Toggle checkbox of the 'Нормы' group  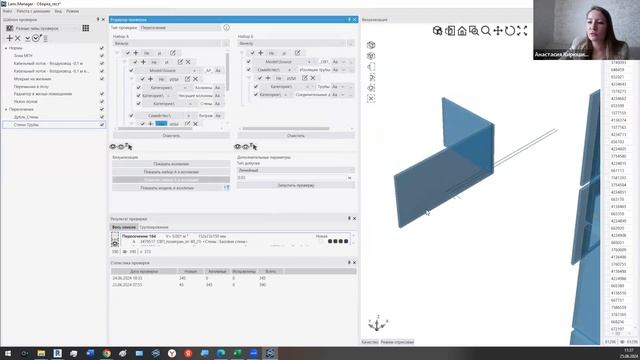[102, 48]
